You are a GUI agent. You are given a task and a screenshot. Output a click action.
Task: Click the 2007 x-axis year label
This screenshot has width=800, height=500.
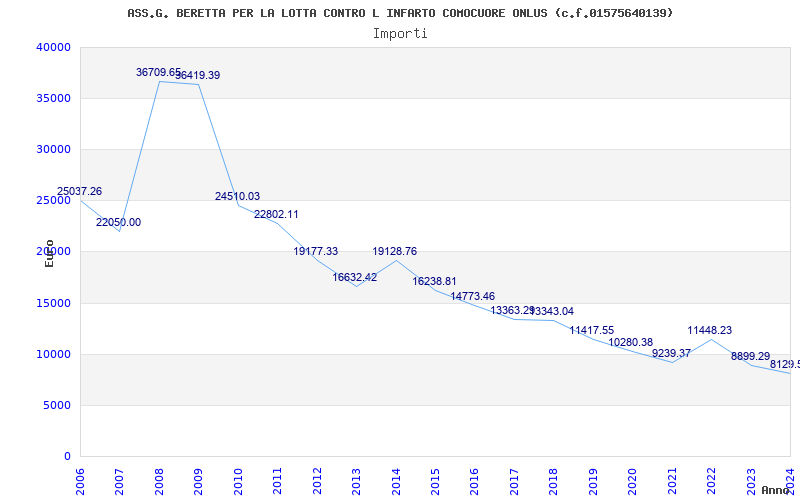point(119,481)
